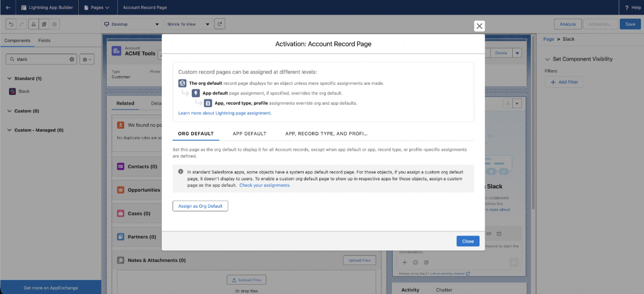Click the Analyze button
644x294 pixels.
tap(567, 24)
